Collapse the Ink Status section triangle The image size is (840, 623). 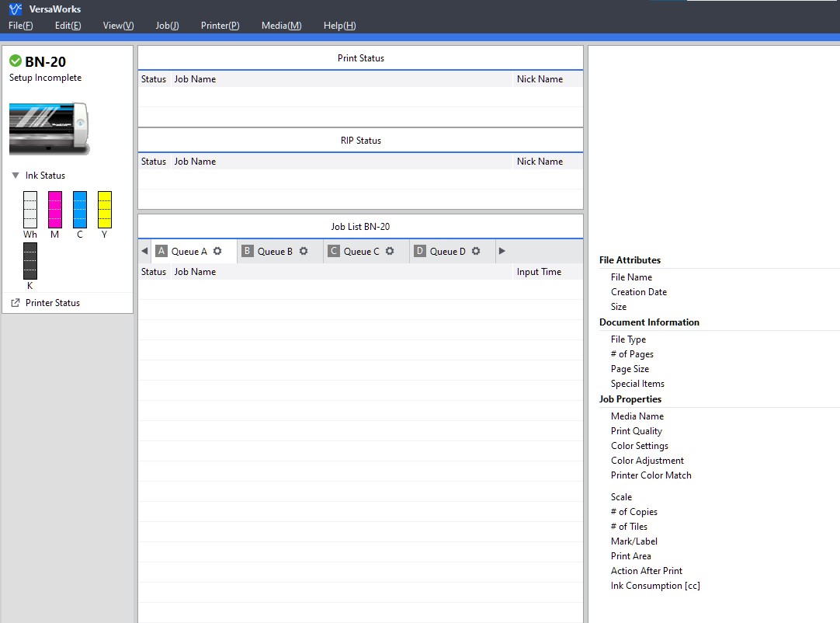(16, 176)
